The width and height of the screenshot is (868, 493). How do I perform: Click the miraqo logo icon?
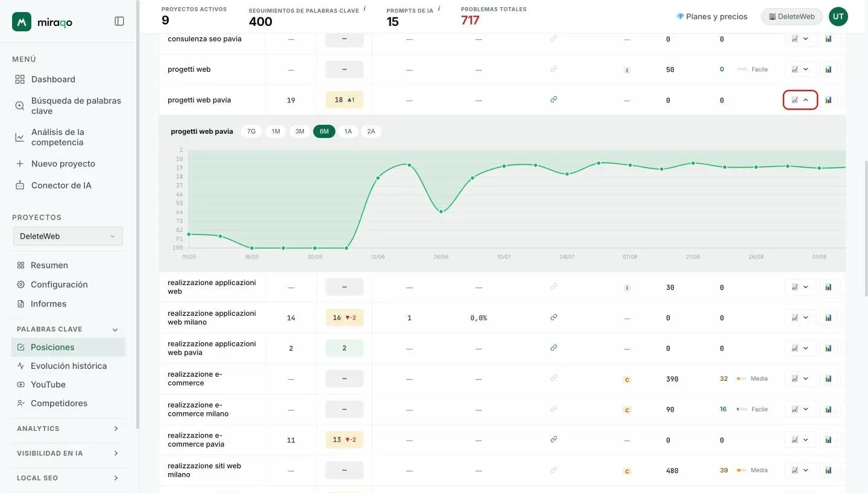pos(22,22)
